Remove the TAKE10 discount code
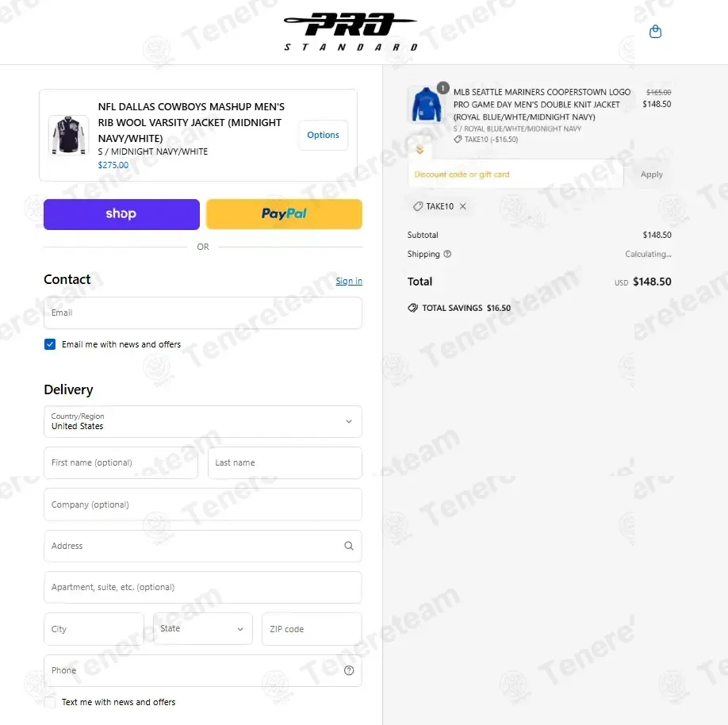Screen dimensions: 728x725 [x=463, y=206]
